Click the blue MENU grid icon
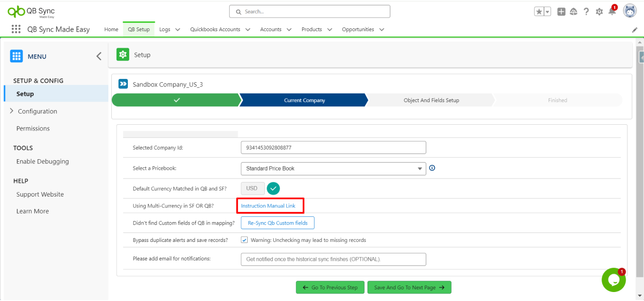 [x=17, y=56]
